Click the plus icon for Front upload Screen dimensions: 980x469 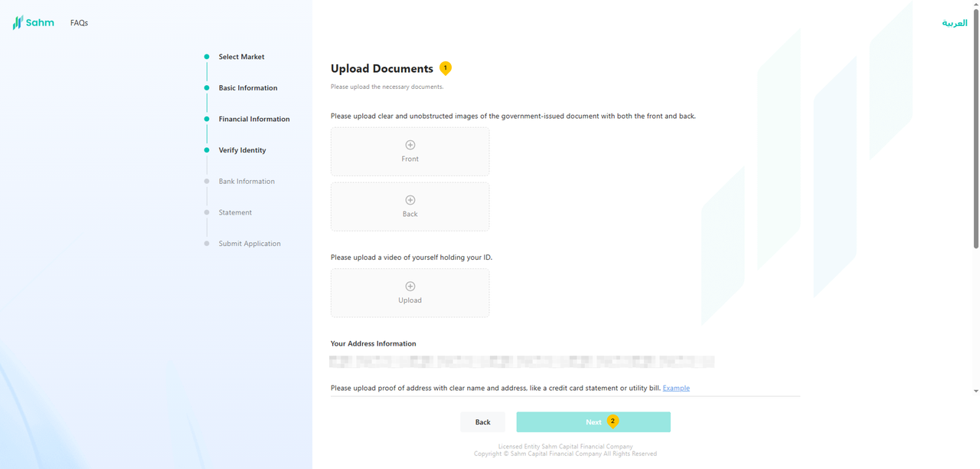pyautogui.click(x=410, y=145)
